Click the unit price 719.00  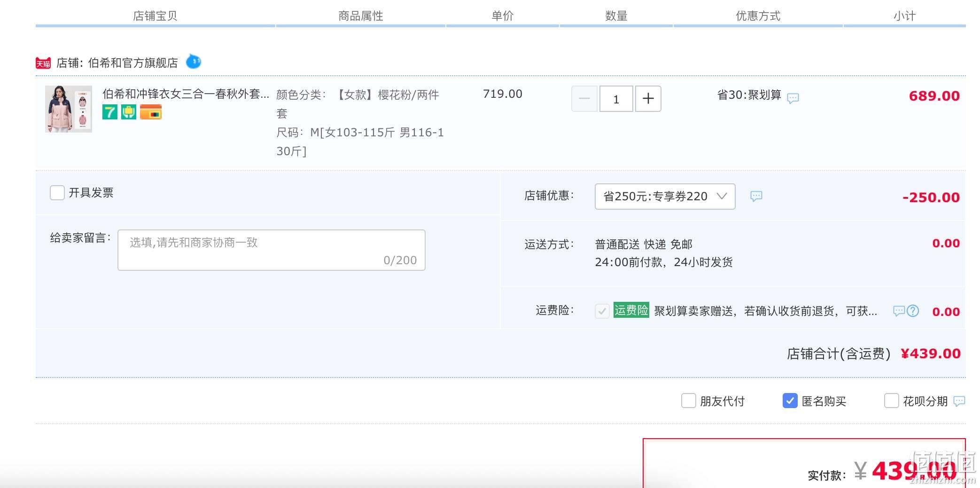[503, 94]
